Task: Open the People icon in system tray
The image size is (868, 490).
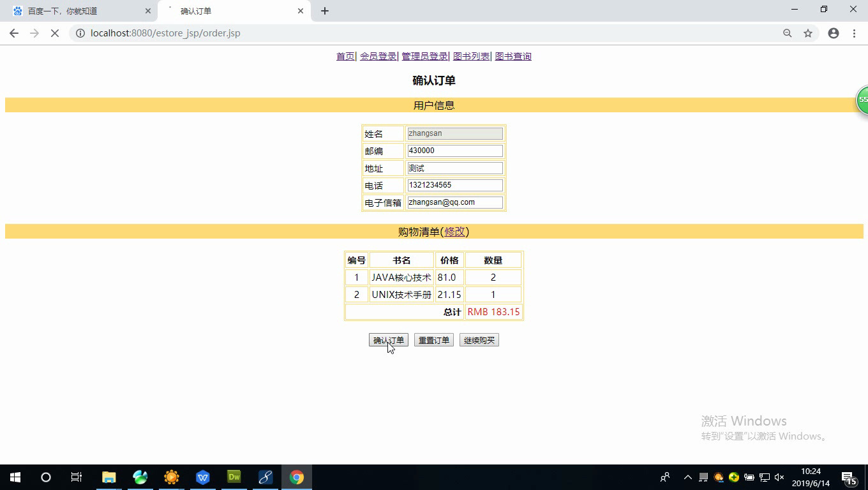Action: 665,477
